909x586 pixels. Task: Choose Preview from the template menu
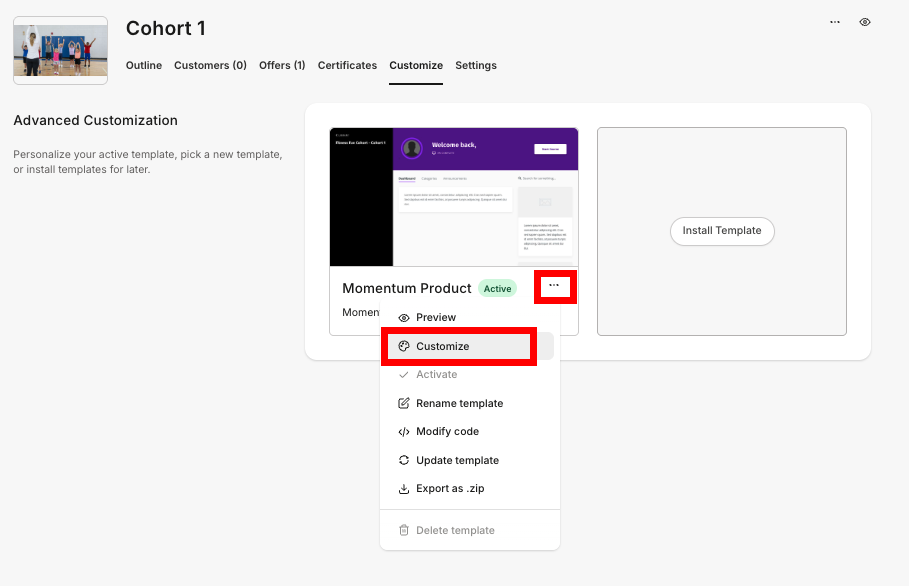click(470, 318)
